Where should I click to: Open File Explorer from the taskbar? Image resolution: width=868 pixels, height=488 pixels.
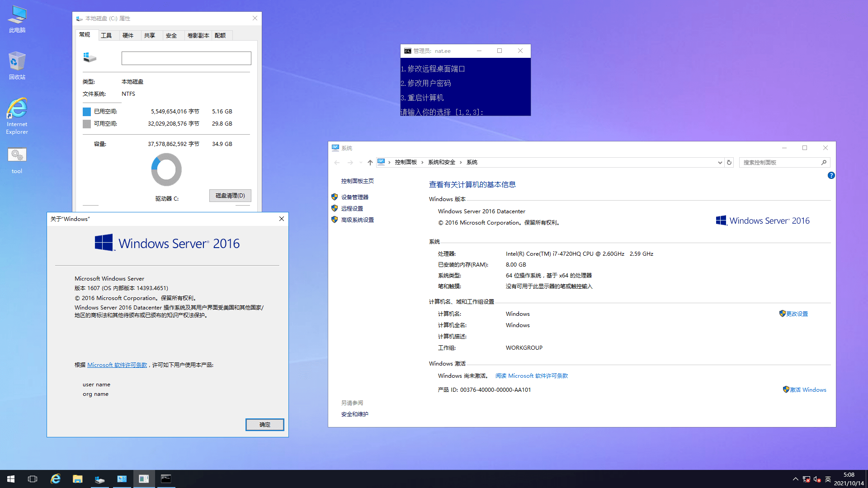coord(78,479)
